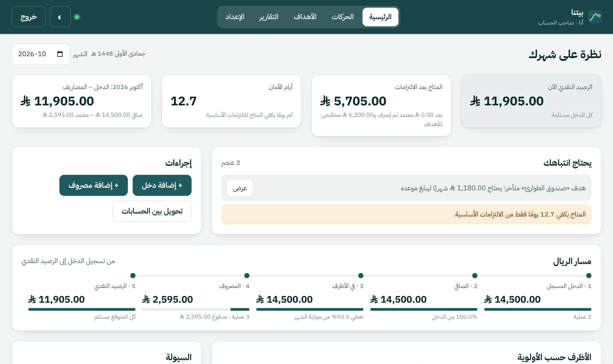Click the السيولة section heading
The image size is (613, 364).
tap(178, 357)
